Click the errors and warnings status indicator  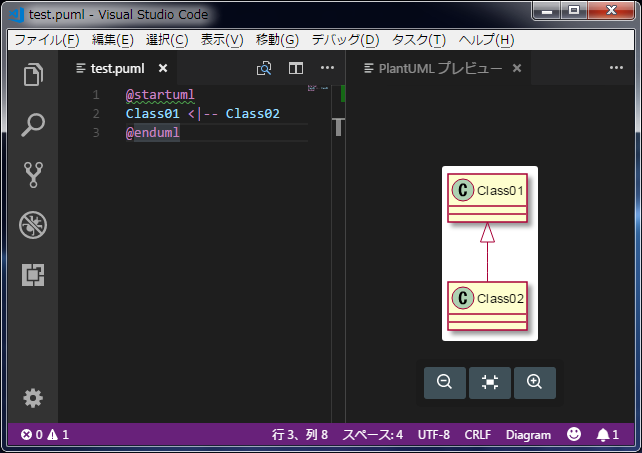(45, 435)
